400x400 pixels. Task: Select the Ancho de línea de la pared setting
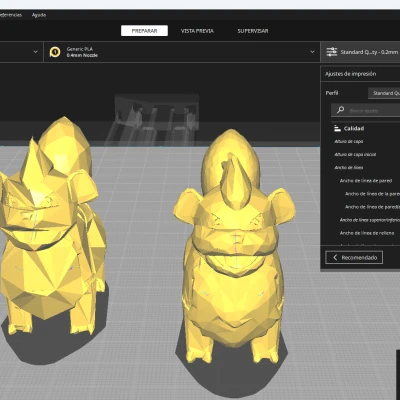pos(372,194)
